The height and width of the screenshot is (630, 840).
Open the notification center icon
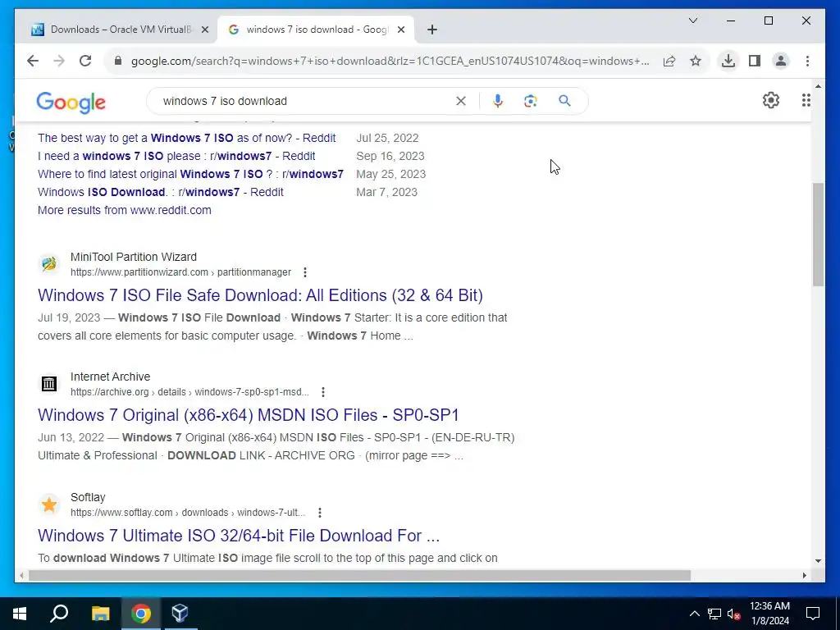[x=813, y=614]
